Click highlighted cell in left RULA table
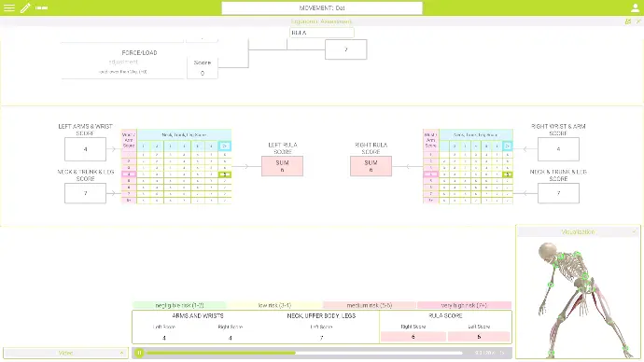 (x=225, y=174)
